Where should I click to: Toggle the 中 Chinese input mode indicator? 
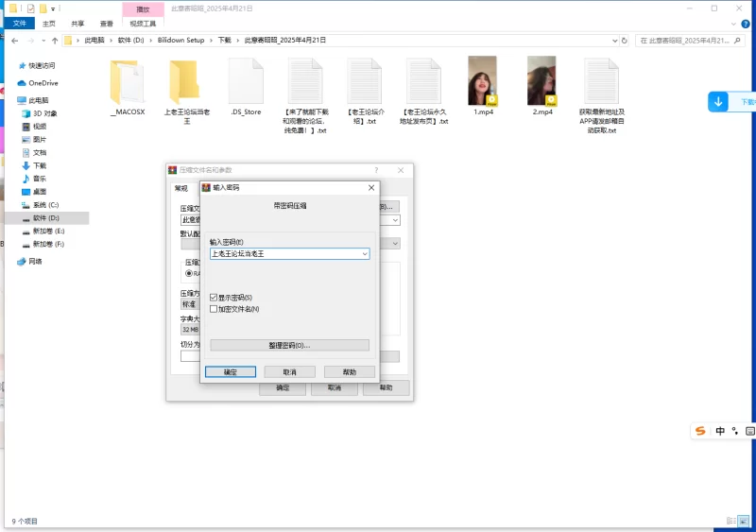(720, 431)
